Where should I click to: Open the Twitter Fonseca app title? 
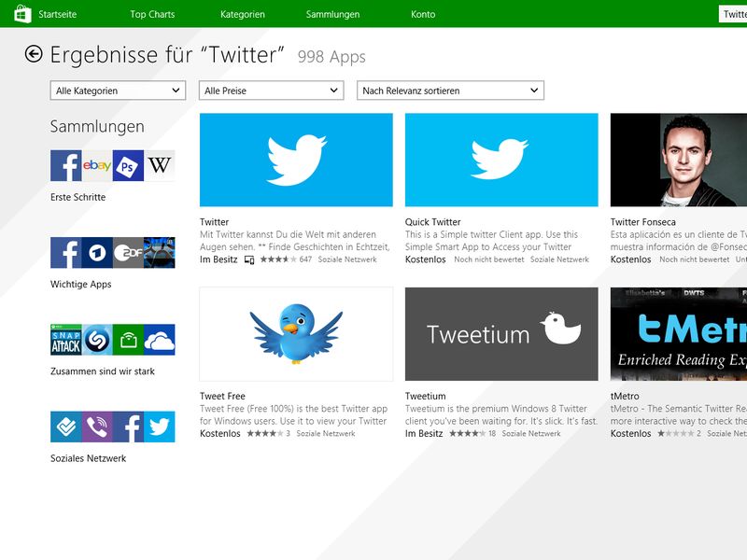642,222
